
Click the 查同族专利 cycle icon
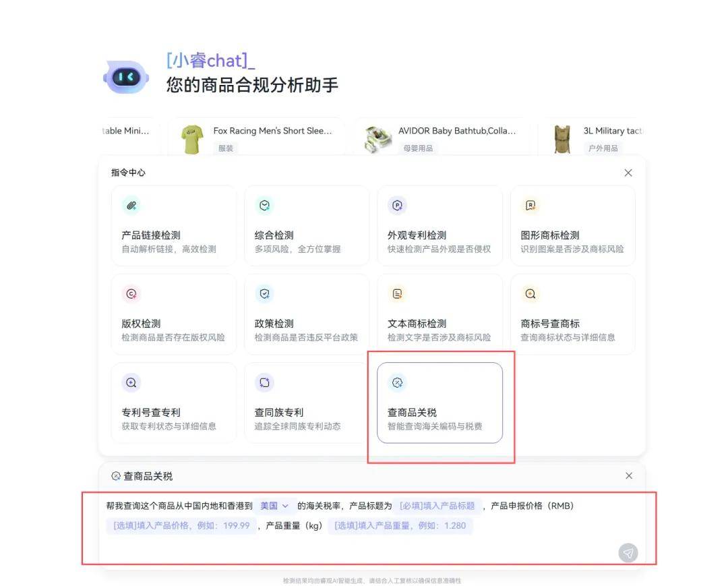click(265, 382)
